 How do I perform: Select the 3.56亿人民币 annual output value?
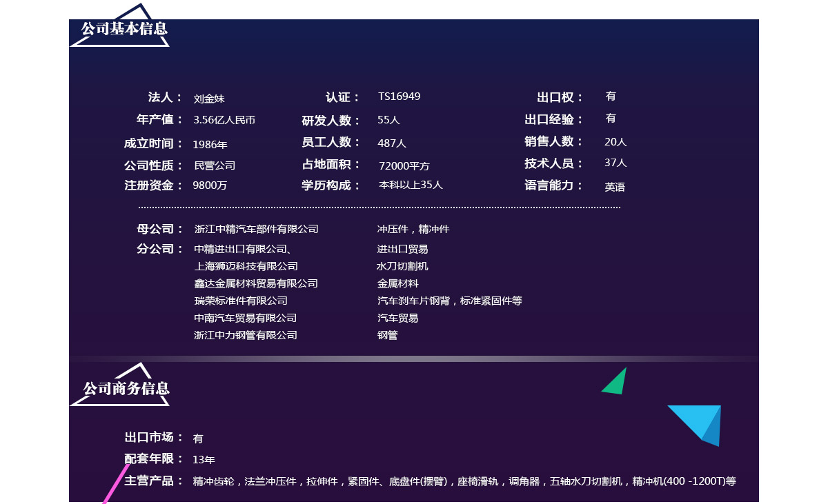[224, 120]
